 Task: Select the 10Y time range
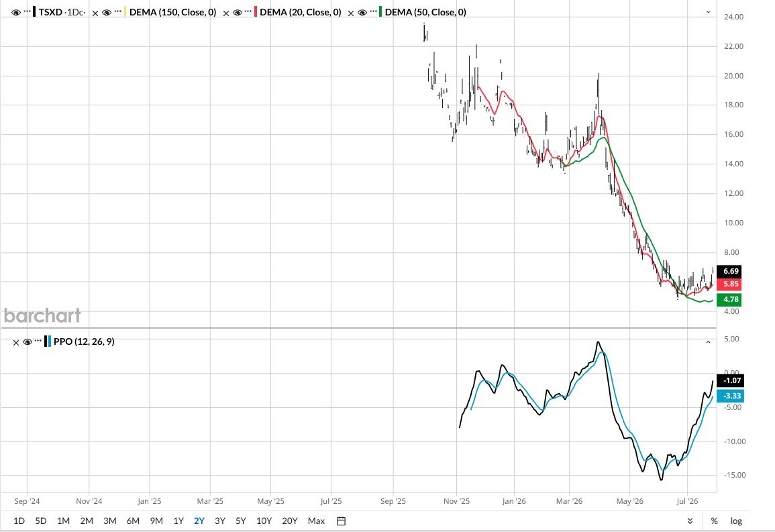tap(264, 521)
